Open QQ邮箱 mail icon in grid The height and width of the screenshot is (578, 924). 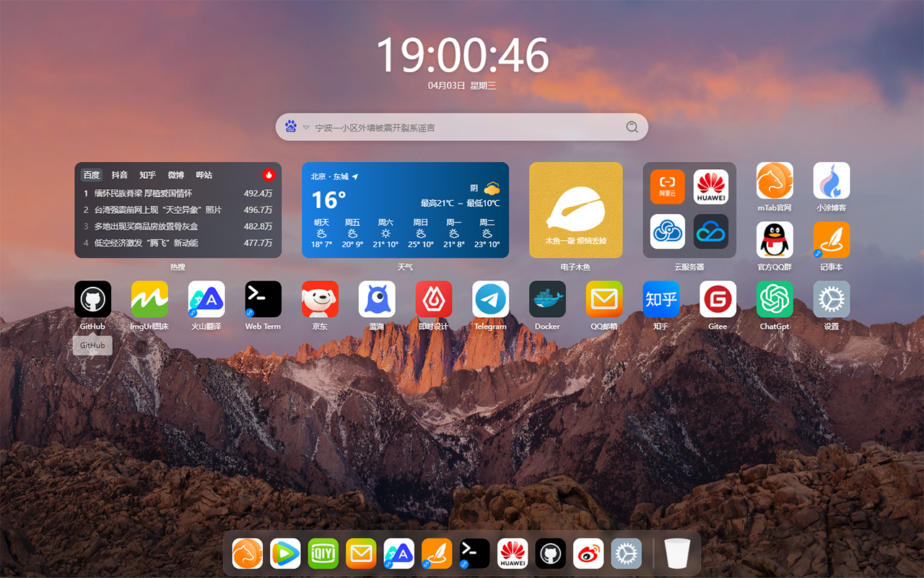[x=604, y=299]
